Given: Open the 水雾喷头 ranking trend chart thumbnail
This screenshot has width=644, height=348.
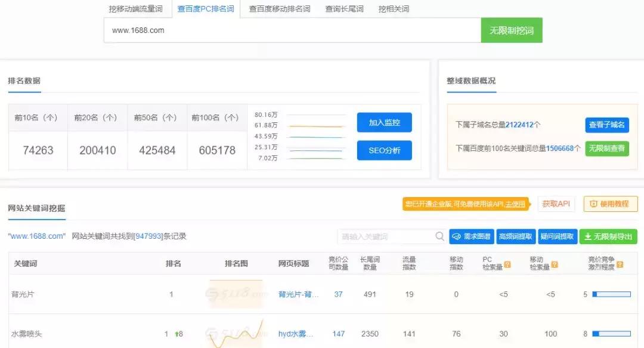Looking at the screenshot, I should [235, 334].
